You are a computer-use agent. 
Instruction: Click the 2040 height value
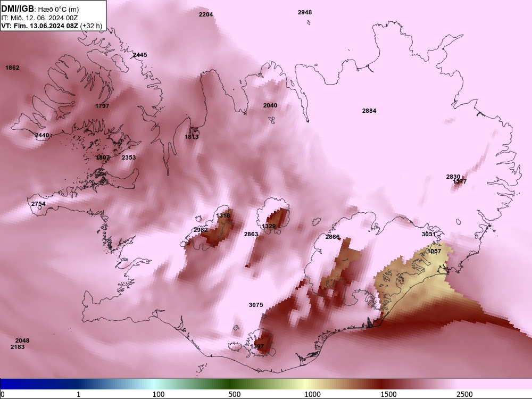pyautogui.click(x=270, y=105)
